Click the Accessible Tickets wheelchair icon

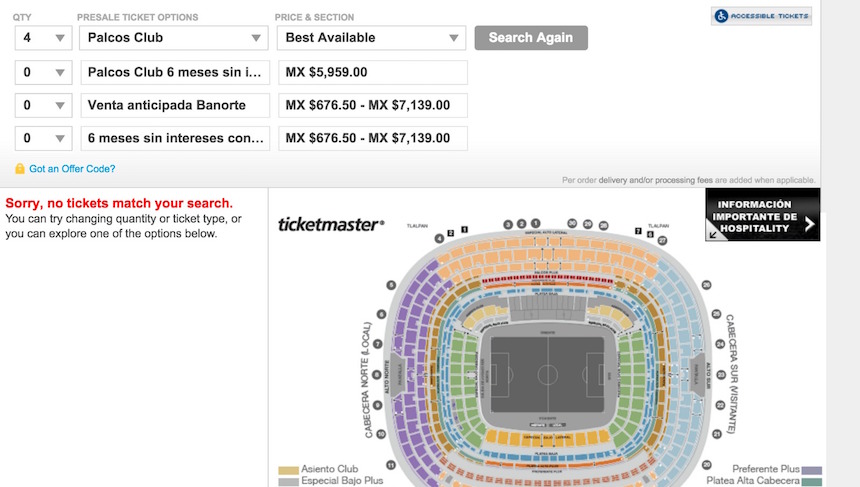[x=722, y=17]
